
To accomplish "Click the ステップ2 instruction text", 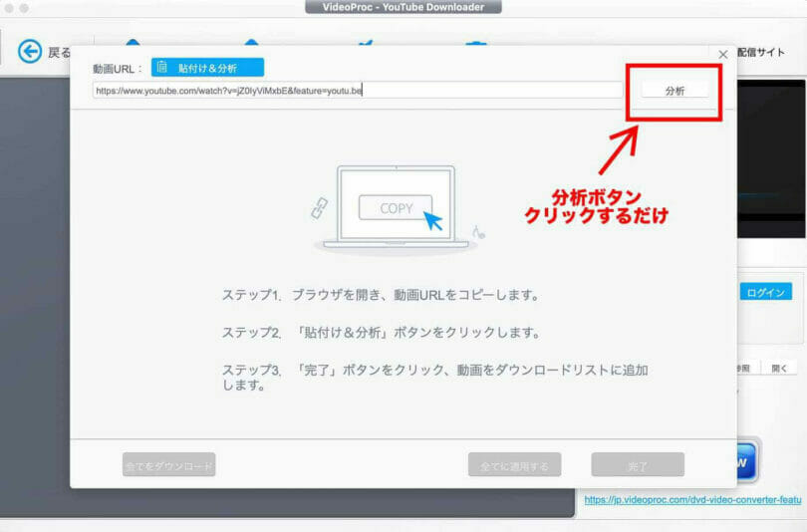I will (382, 333).
